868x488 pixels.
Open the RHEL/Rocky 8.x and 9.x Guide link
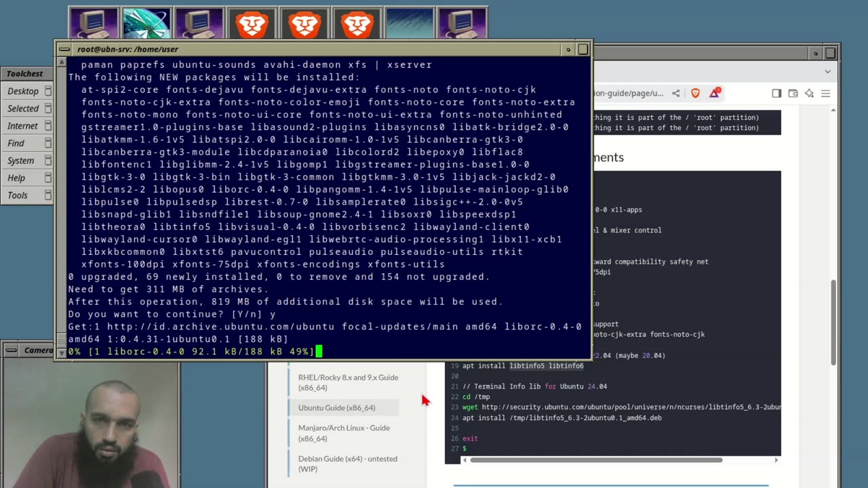[x=348, y=382]
